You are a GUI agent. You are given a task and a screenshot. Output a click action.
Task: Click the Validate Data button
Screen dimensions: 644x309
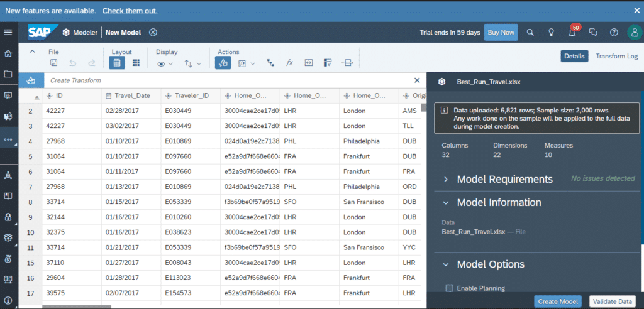click(x=613, y=301)
